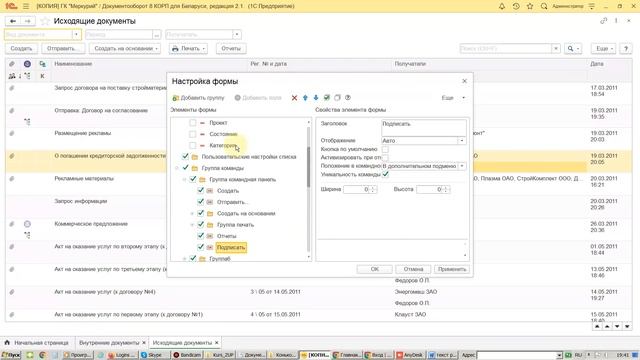The width and height of the screenshot is (640, 360).
Task: Click the paperclip column header icon
Action: 12,64
